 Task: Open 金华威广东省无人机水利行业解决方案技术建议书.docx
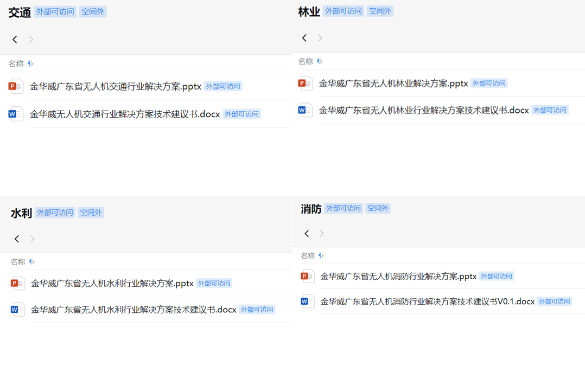(133, 309)
